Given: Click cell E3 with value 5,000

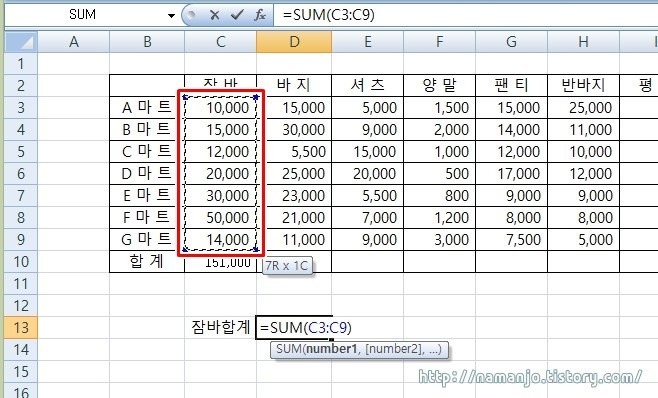Looking at the screenshot, I should point(368,107).
